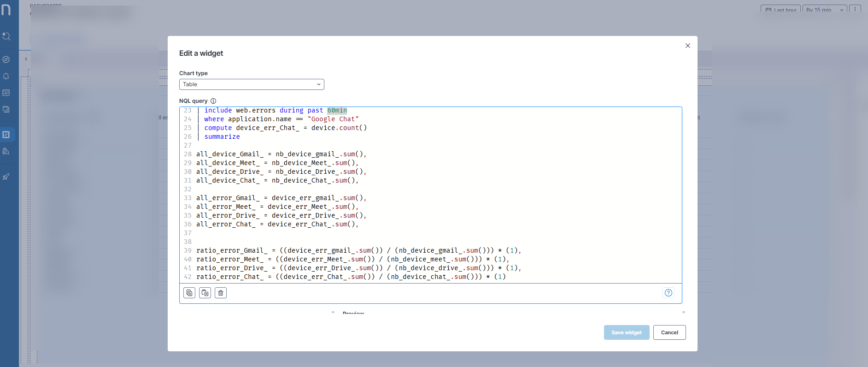The height and width of the screenshot is (367, 868).
Task: Click the all_error_Drive_ line in the editor
Action: (x=281, y=215)
